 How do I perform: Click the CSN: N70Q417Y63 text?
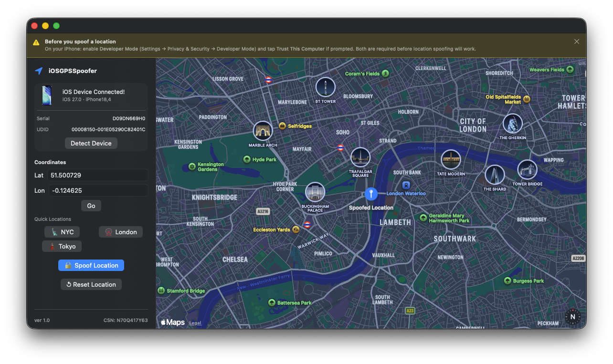(x=126, y=320)
